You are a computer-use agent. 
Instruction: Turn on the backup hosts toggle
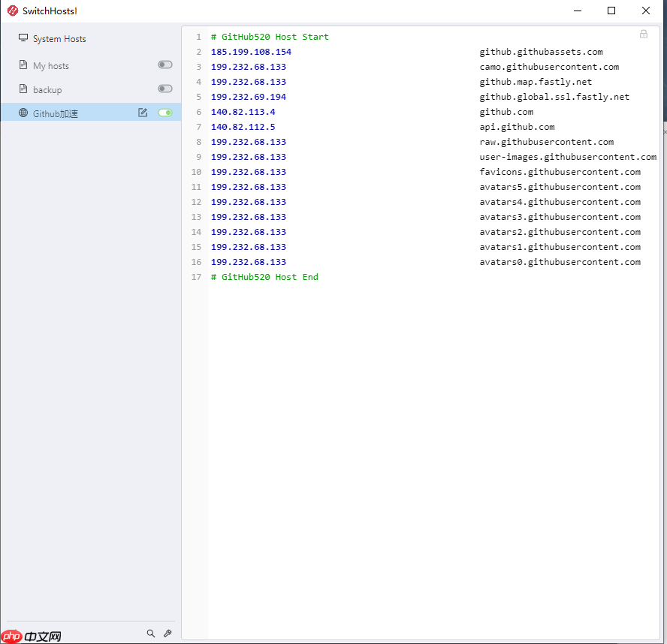[164, 89]
